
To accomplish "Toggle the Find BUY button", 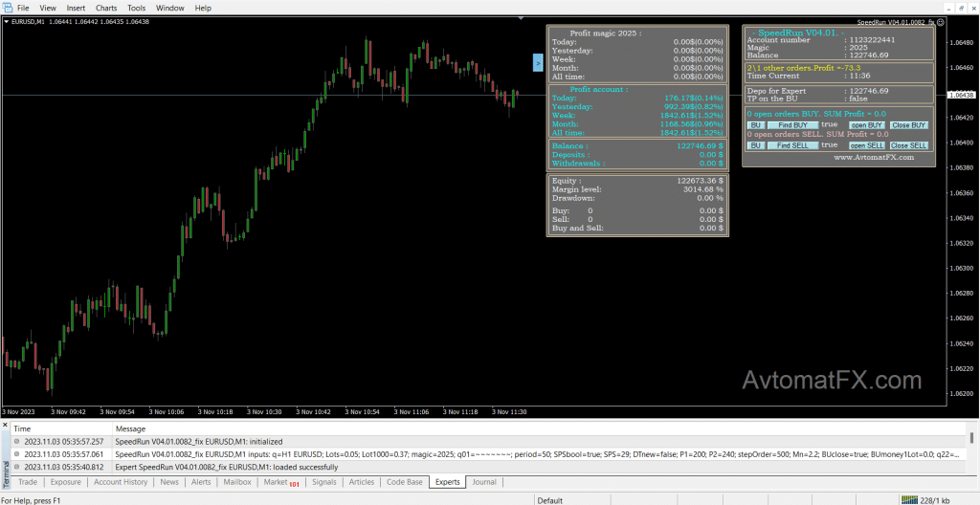I will tap(792, 125).
